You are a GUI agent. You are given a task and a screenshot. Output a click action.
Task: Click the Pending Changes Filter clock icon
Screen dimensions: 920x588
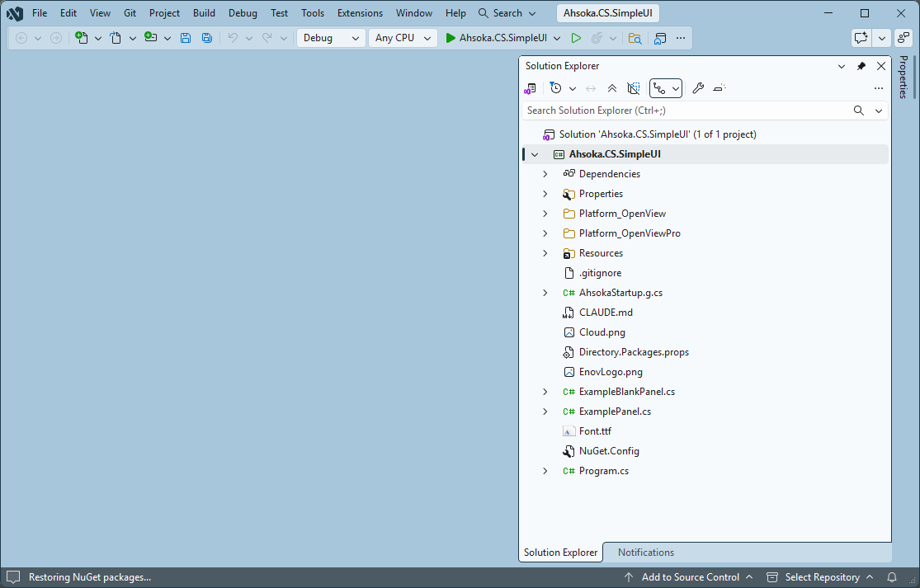pos(555,88)
